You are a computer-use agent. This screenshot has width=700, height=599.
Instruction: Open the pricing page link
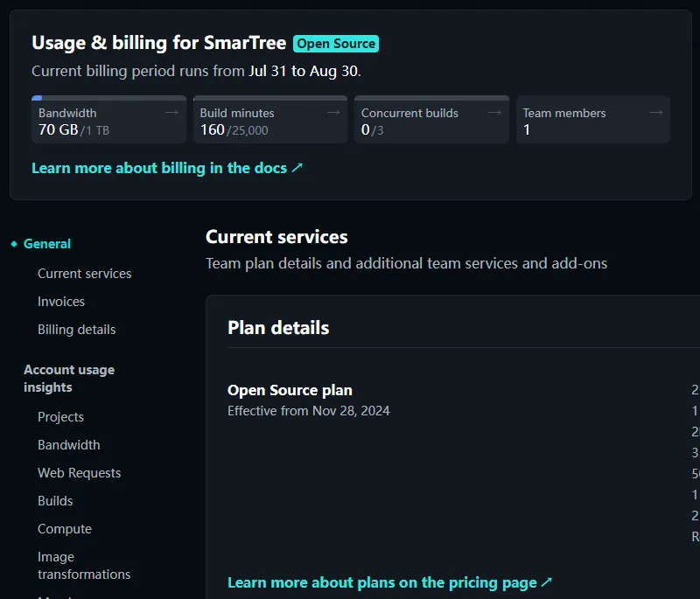point(389,582)
